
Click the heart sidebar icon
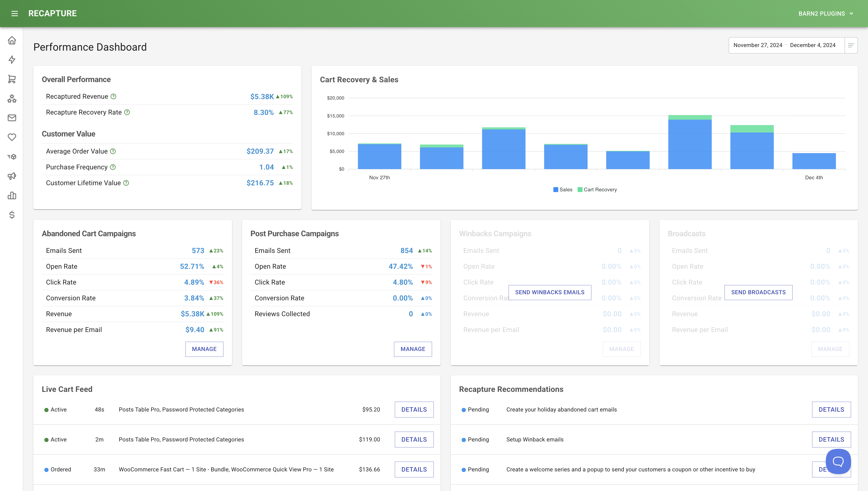click(12, 137)
